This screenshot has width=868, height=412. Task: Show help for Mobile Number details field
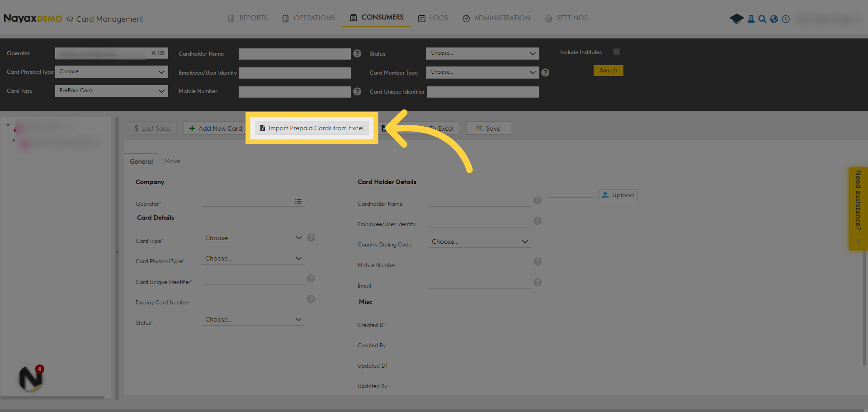[x=538, y=261]
